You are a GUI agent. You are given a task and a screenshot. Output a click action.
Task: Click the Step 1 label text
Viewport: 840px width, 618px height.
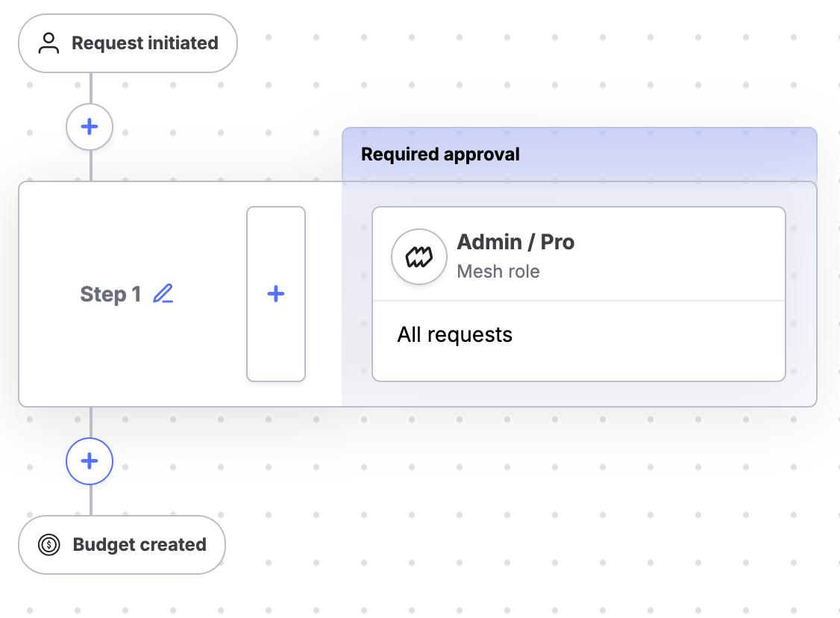tap(110, 295)
